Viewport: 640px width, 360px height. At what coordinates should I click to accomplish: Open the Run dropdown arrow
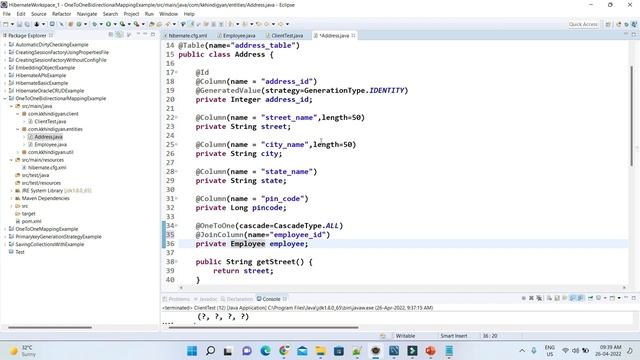(115, 24)
